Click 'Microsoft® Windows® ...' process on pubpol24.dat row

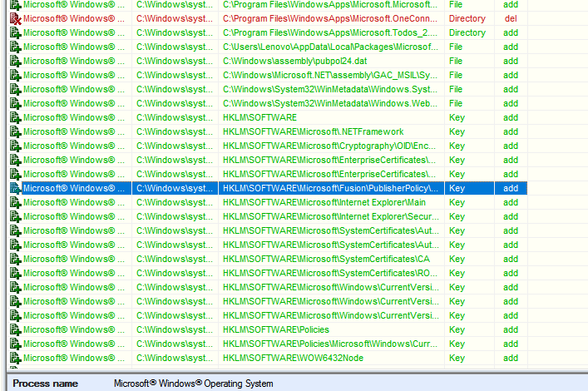[74, 61]
